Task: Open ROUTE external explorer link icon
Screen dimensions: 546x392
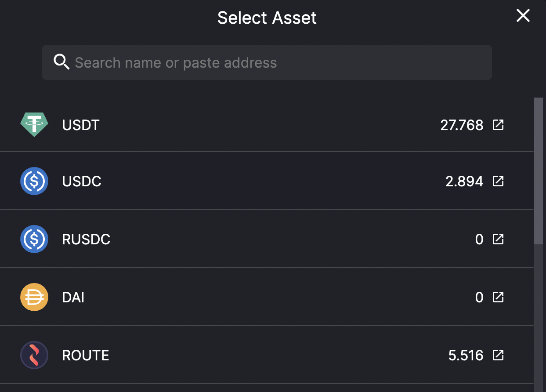Action: 498,355
